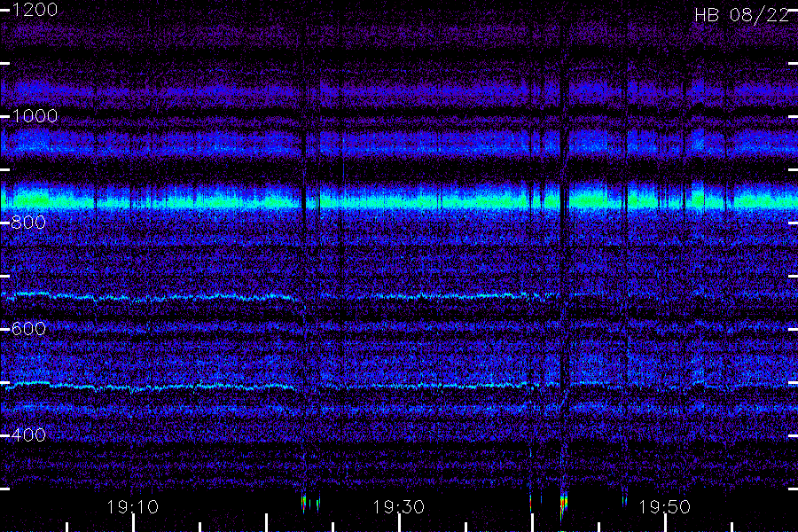798x532 pixels.
Task: Click the 19:50 time label
Action: click(665, 507)
